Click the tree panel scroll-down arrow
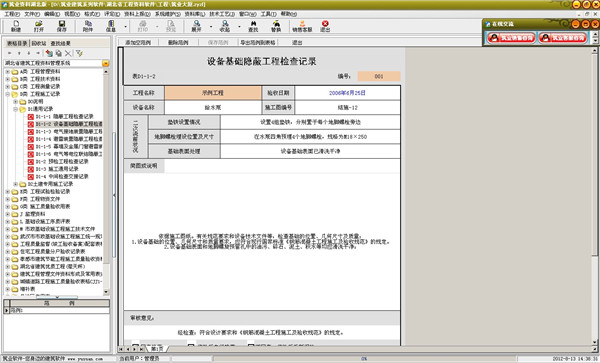The image size is (600, 363). pyautogui.click(x=106, y=292)
